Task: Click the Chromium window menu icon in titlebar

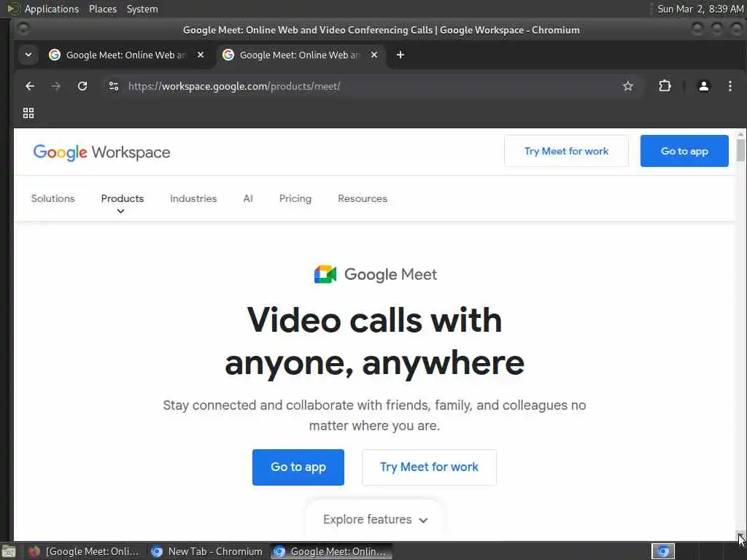Action: coord(23,29)
